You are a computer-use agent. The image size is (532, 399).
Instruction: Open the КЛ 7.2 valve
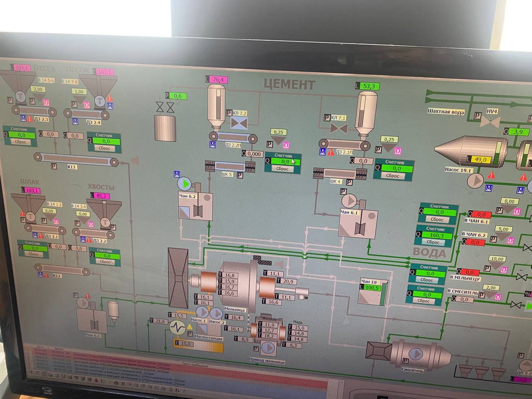click(239, 123)
